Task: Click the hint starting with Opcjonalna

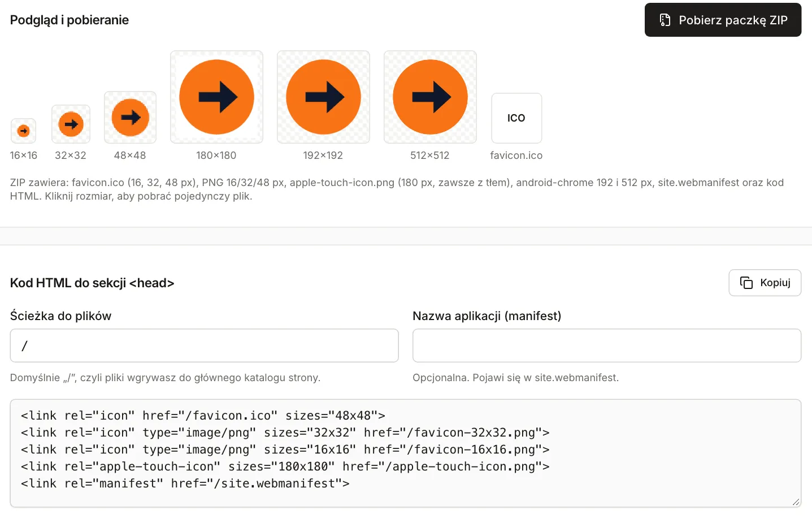Action: [516, 378]
